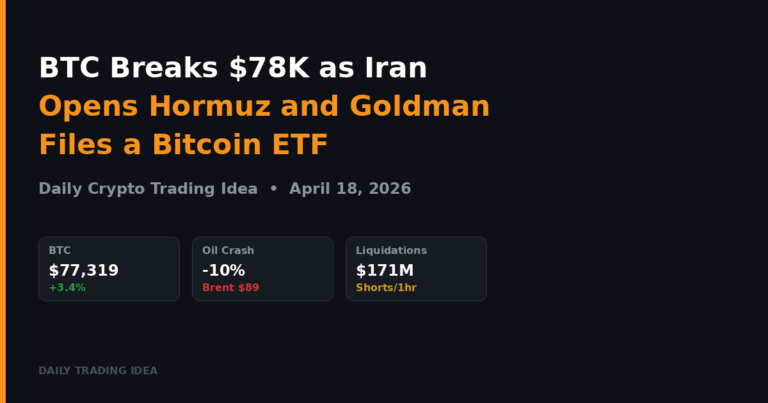Click the "Liquidations" card label
This screenshot has width=768, height=403.
pyautogui.click(x=391, y=250)
